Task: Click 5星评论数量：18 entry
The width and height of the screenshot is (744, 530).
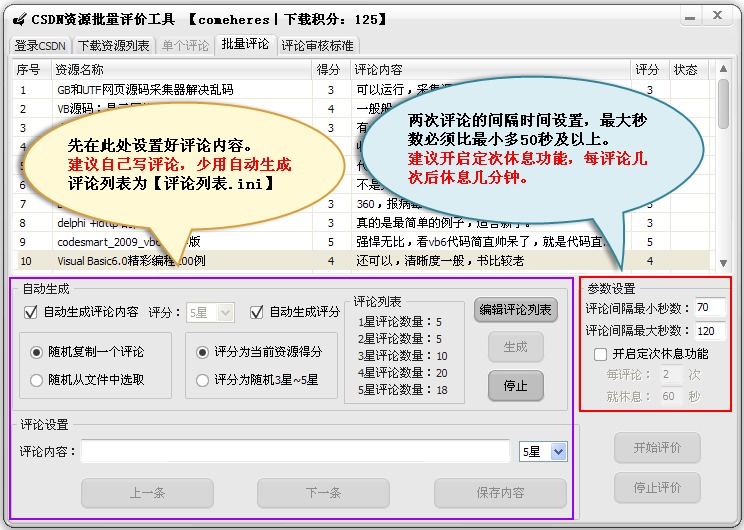Action: point(402,390)
